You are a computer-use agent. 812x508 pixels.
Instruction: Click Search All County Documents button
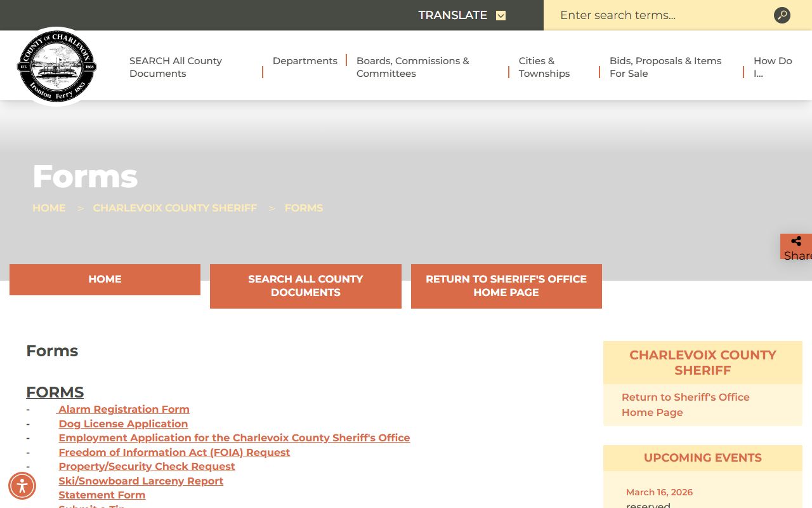(x=306, y=286)
